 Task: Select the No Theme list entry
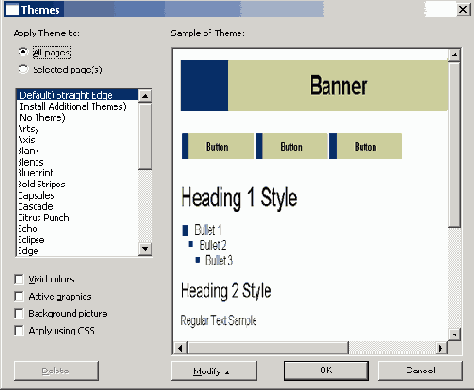pyautogui.click(x=77, y=117)
